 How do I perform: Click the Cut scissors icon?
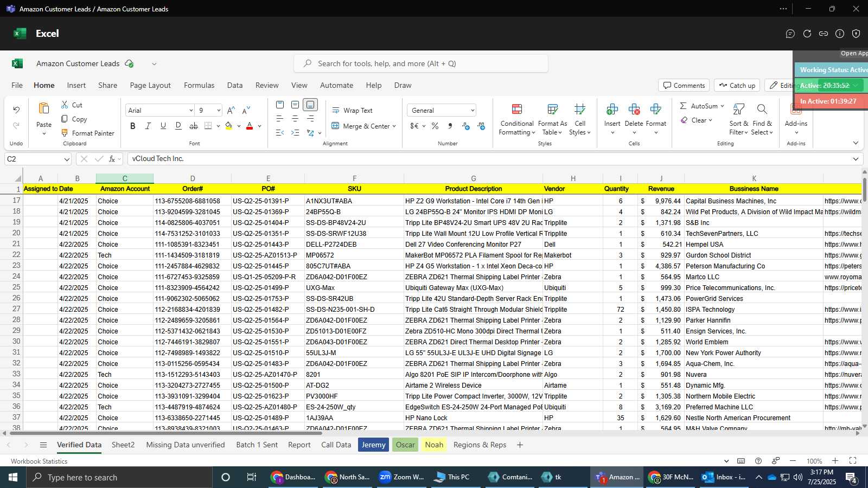click(x=65, y=105)
